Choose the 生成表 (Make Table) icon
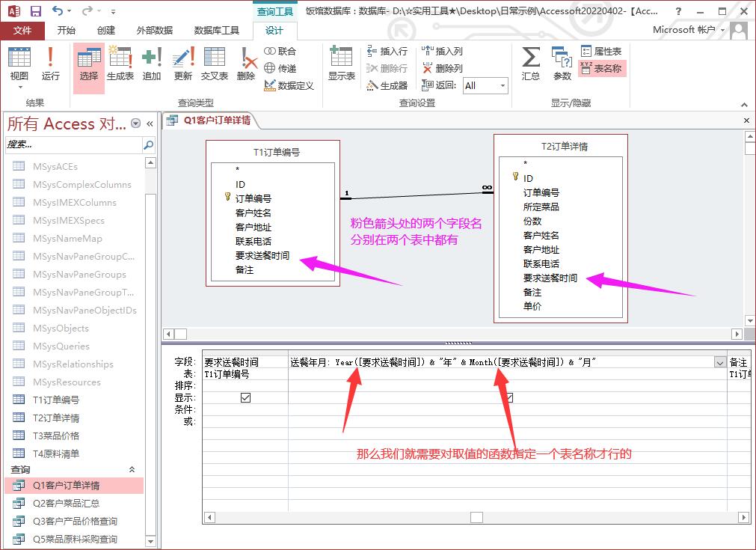 point(120,64)
